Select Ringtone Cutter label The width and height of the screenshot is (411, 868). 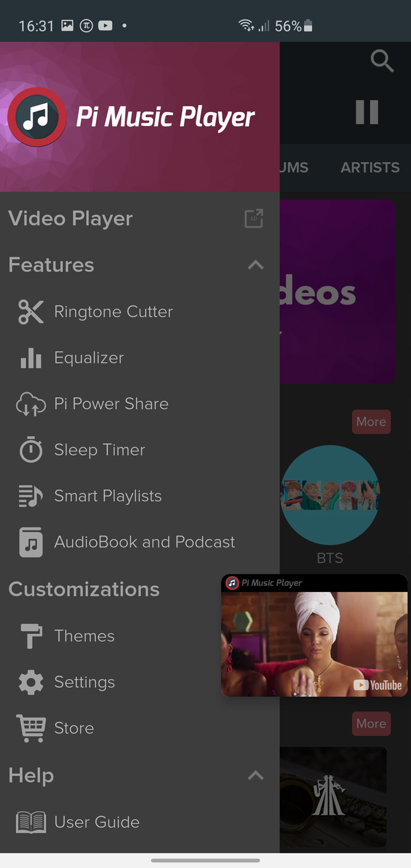click(x=113, y=312)
